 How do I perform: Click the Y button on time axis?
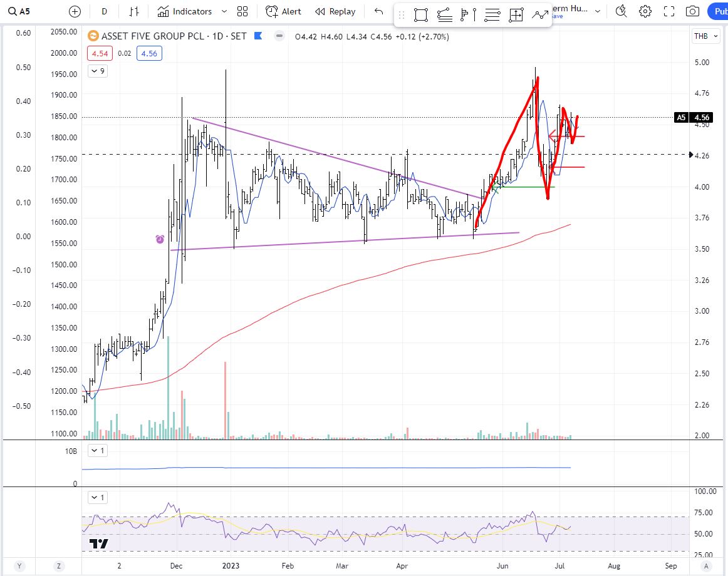click(19, 566)
